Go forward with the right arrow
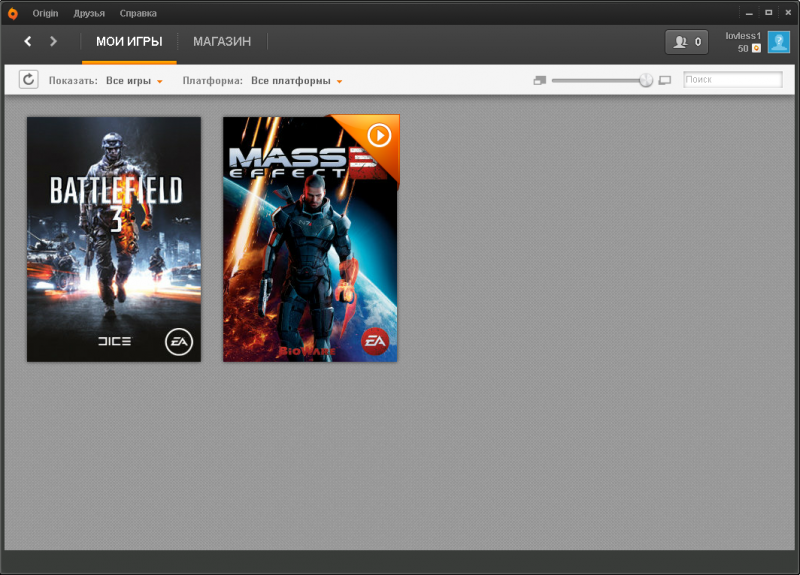Image resolution: width=800 pixels, height=575 pixels. (53, 41)
